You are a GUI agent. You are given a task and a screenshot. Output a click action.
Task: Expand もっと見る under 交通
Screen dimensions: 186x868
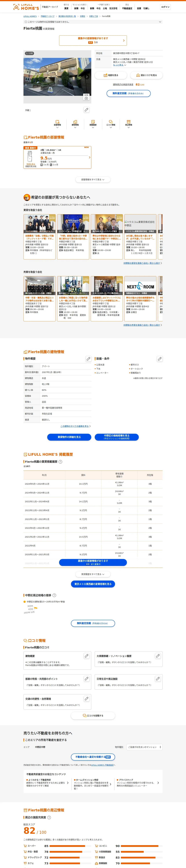point(120,65)
